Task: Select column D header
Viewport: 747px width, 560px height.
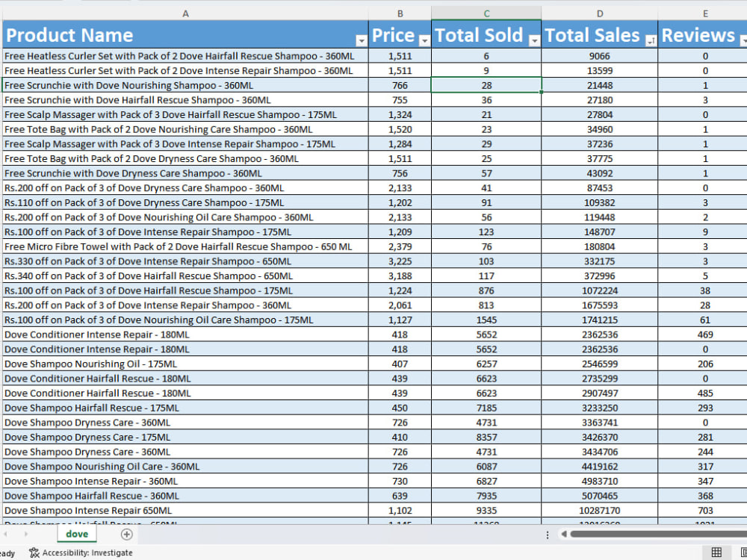Action: click(x=600, y=13)
